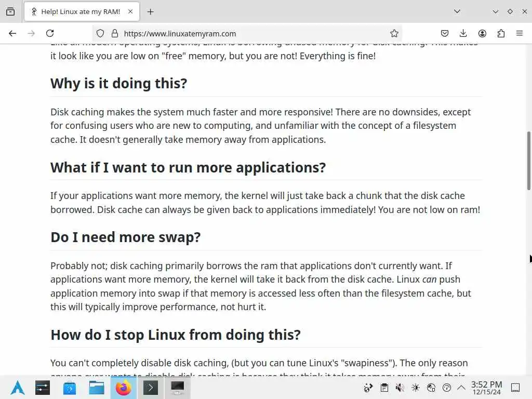
Task: Select the "Help! Linux ate my RAM!" tab
Action: tap(82, 11)
